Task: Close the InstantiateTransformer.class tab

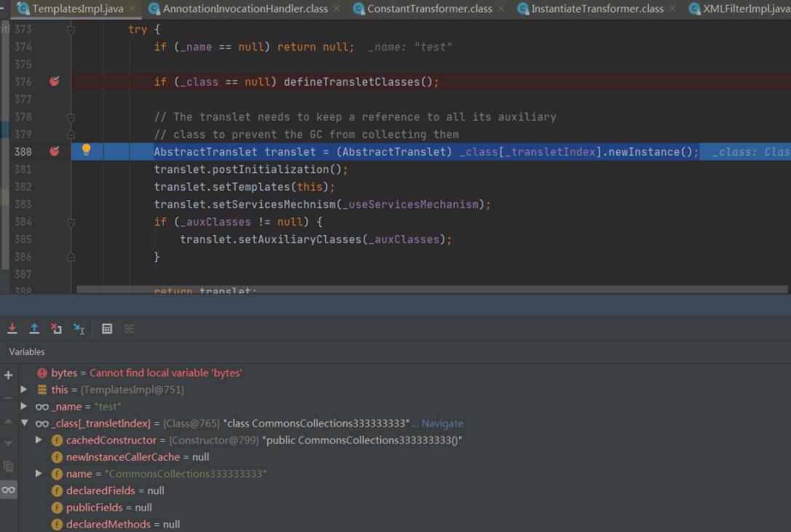Action: coord(672,9)
